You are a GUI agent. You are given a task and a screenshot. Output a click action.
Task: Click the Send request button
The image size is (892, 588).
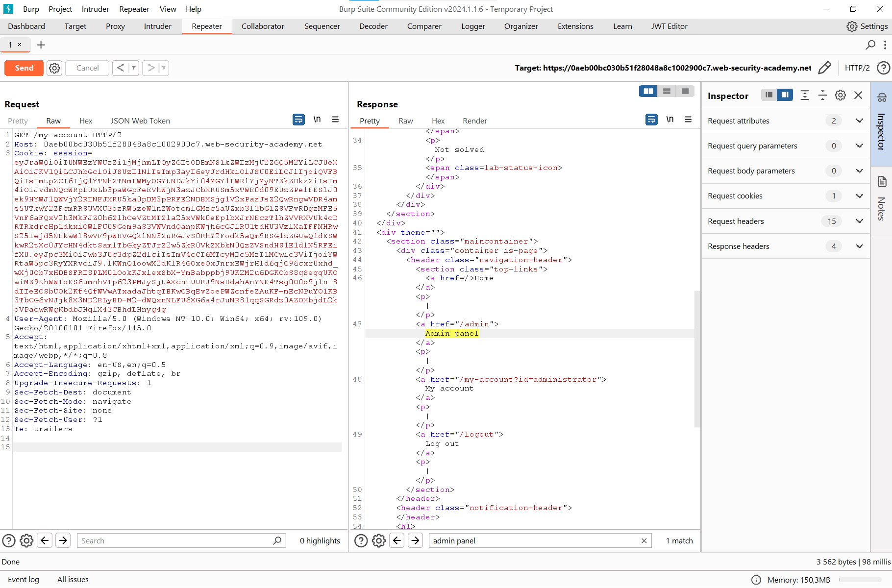(24, 68)
